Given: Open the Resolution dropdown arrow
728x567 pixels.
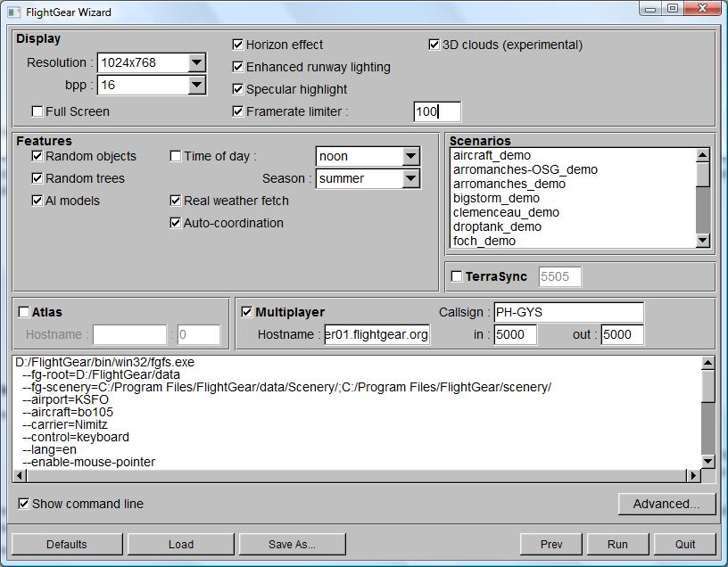Looking at the screenshot, I should pyautogui.click(x=197, y=62).
